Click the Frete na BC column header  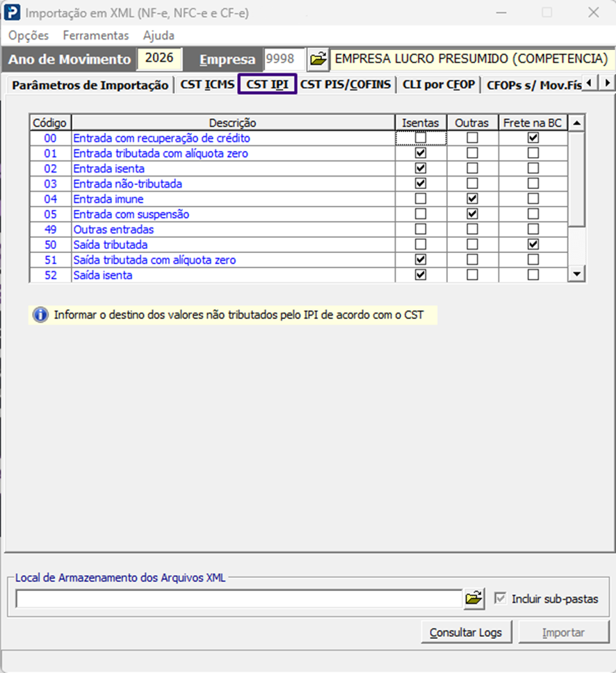click(x=533, y=123)
